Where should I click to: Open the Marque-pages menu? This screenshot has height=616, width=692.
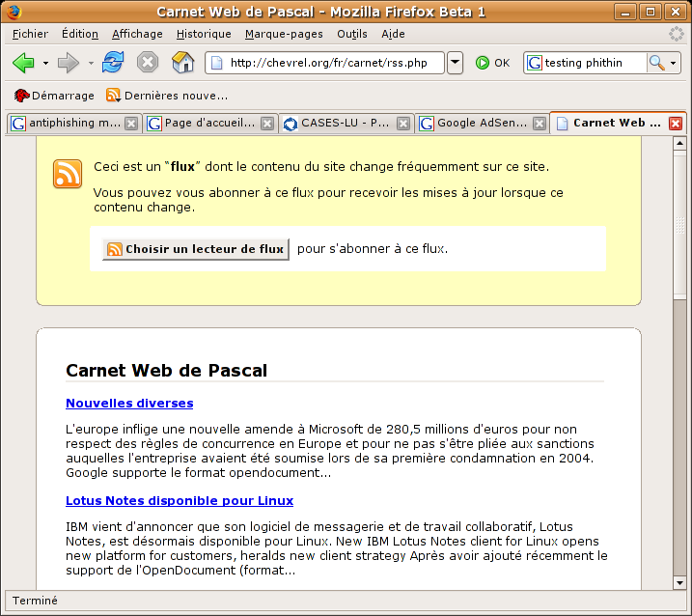pyautogui.click(x=284, y=34)
